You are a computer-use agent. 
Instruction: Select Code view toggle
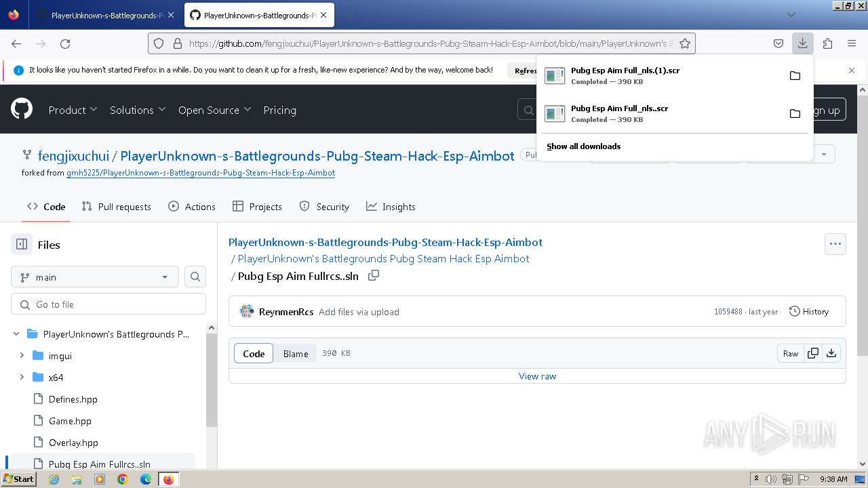point(254,353)
